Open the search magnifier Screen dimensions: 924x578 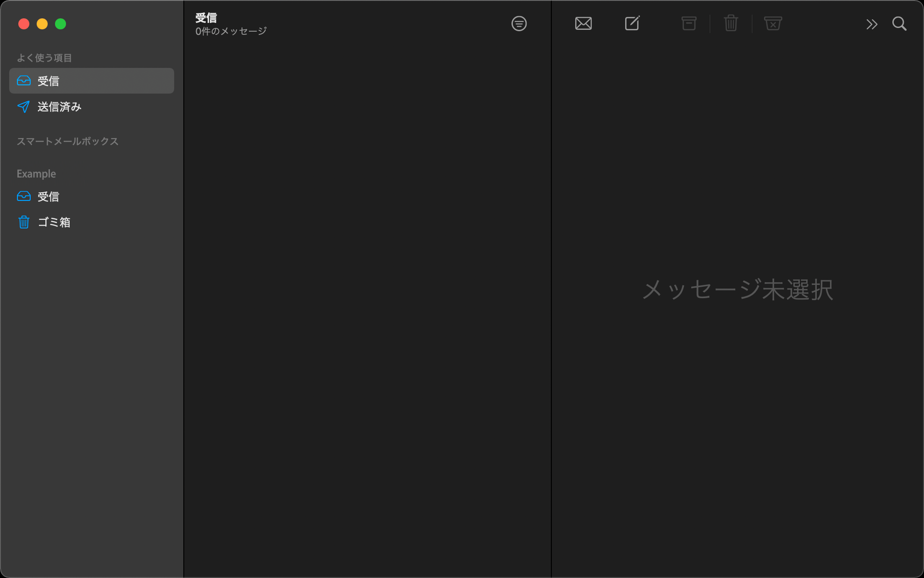(x=899, y=23)
